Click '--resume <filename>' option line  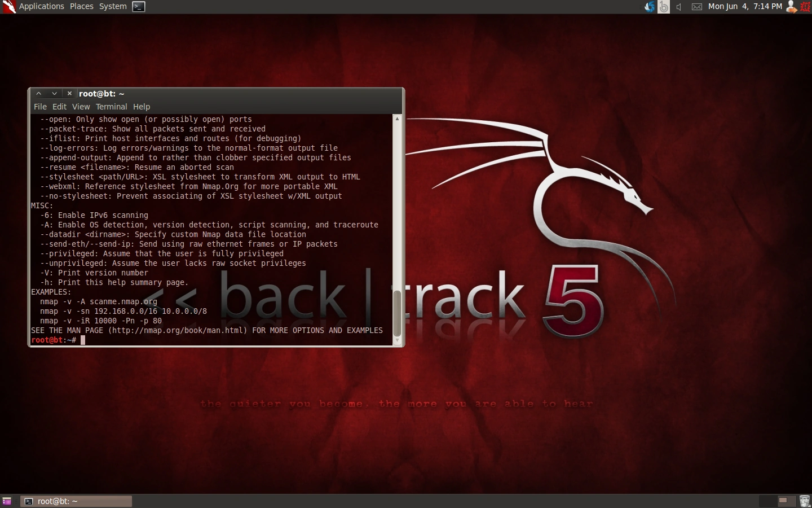pos(137,167)
